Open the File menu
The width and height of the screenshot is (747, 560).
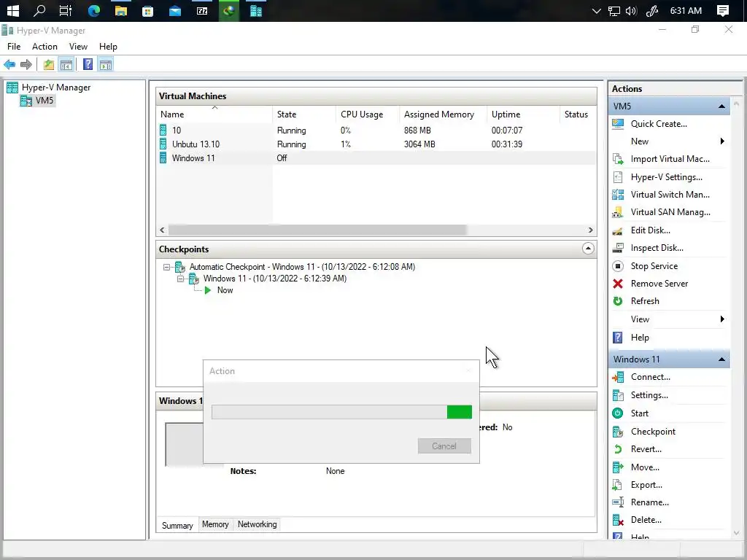point(14,46)
